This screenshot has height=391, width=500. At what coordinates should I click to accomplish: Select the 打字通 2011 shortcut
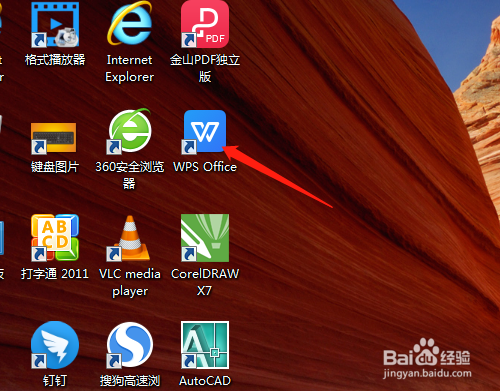(55, 238)
